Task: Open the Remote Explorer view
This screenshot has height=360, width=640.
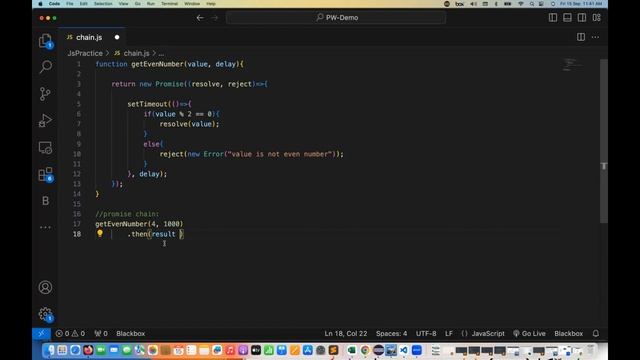Action: tap(45, 147)
